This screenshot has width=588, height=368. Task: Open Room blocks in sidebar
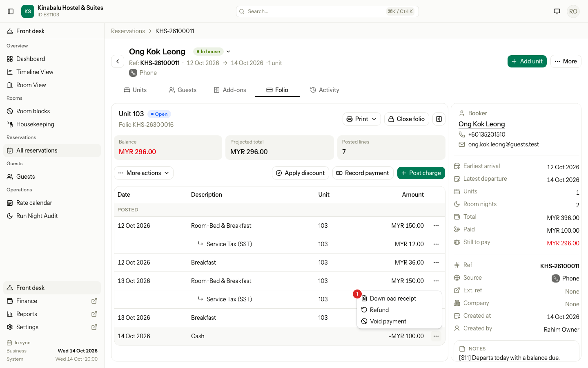point(52,111)
